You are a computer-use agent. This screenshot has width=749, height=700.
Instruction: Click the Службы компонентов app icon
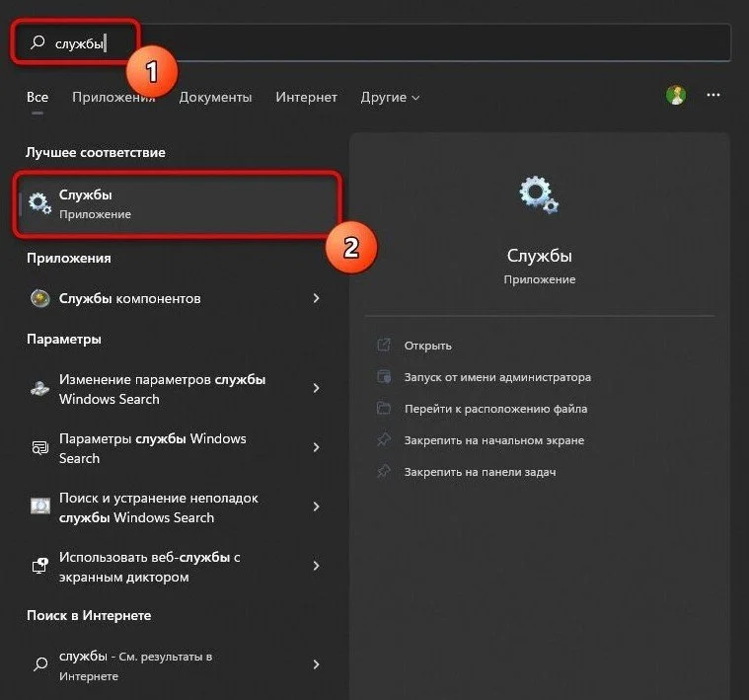coord(40,298)
